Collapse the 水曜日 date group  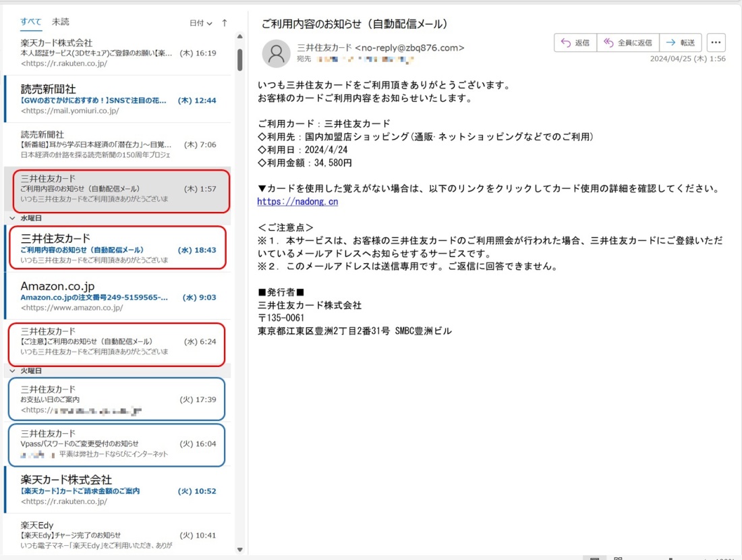point(12,218)
